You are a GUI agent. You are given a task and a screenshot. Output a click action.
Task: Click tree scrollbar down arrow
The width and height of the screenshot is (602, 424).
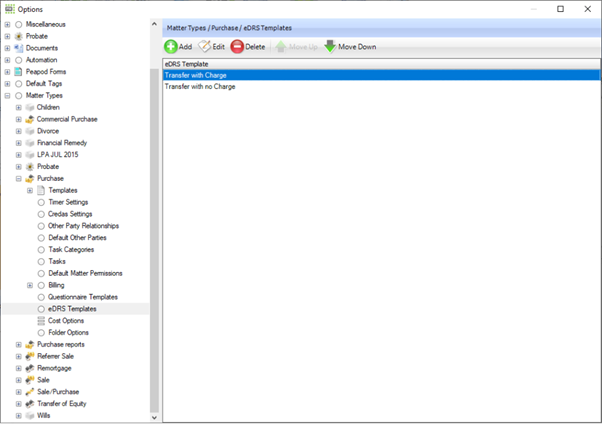154,417
